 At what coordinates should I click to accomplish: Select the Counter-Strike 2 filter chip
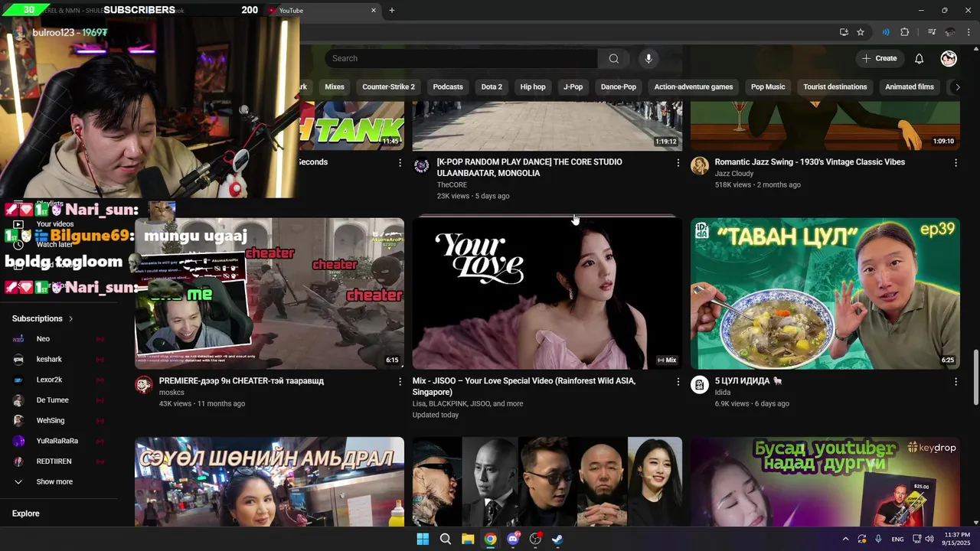[388, 86]
